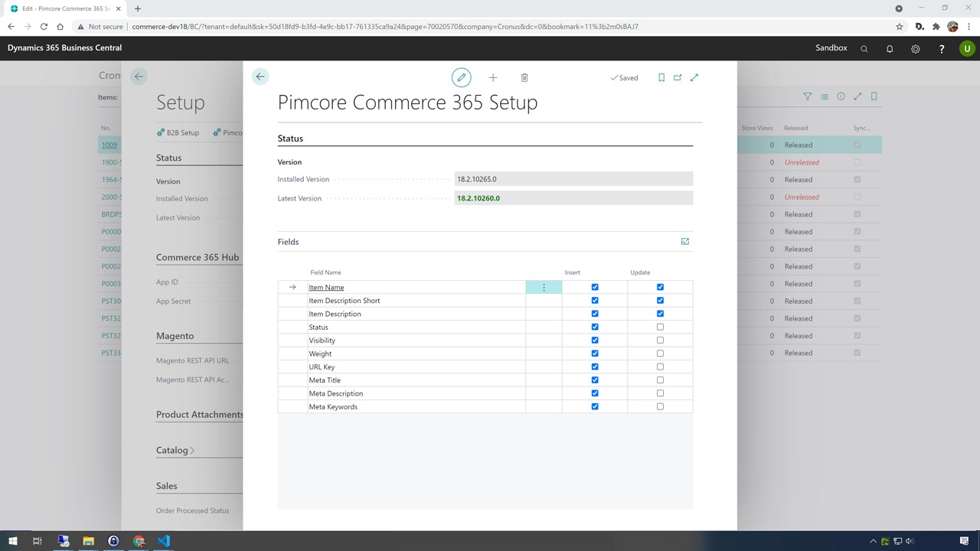
Task: Open File Explorer from taskbar
Action: pos(88,541)
